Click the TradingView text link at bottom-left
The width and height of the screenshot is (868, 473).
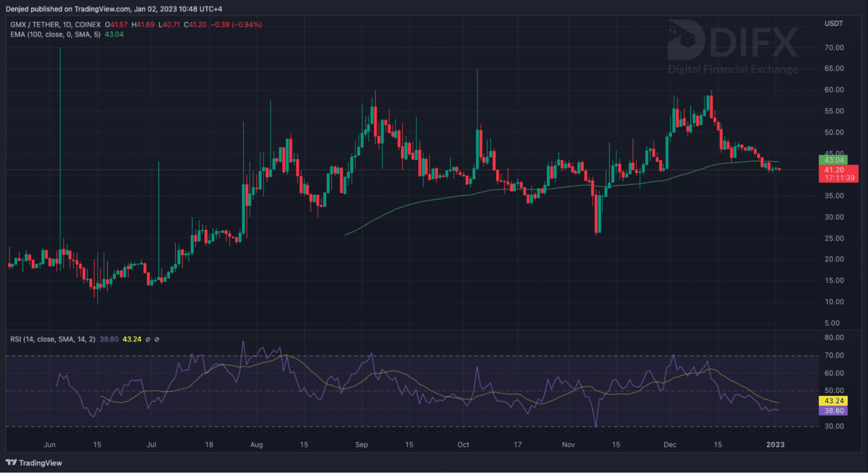40,463
